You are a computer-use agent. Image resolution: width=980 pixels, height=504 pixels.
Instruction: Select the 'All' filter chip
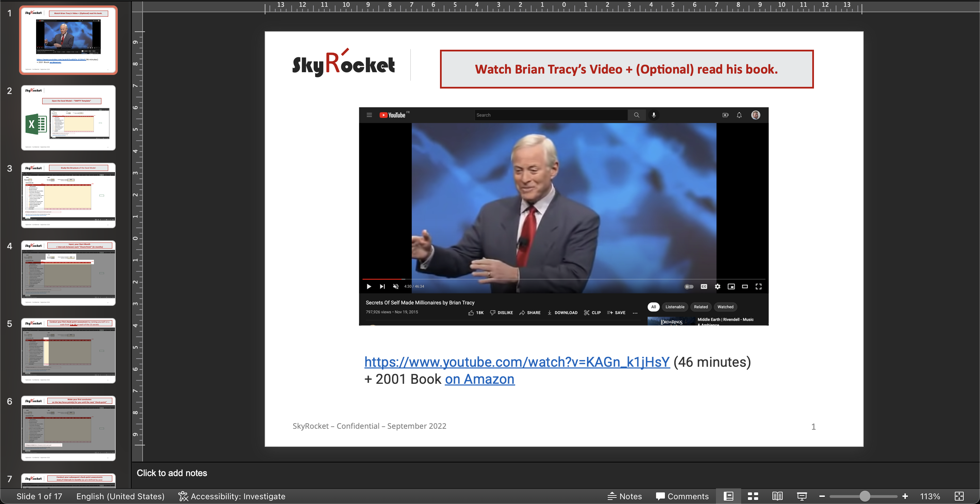click(x=653, y=307)
